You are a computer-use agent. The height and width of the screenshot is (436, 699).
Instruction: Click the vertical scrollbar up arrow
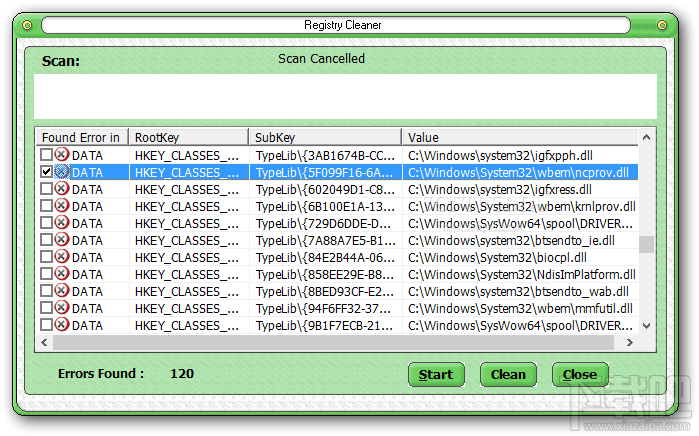click(646, 137)
